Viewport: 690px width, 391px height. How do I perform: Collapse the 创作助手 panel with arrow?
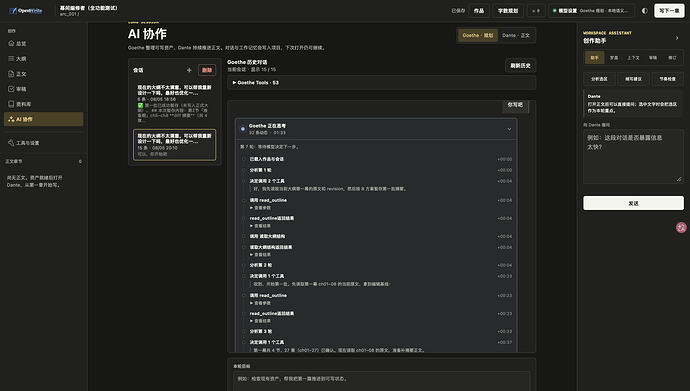(x=677, y=38)
